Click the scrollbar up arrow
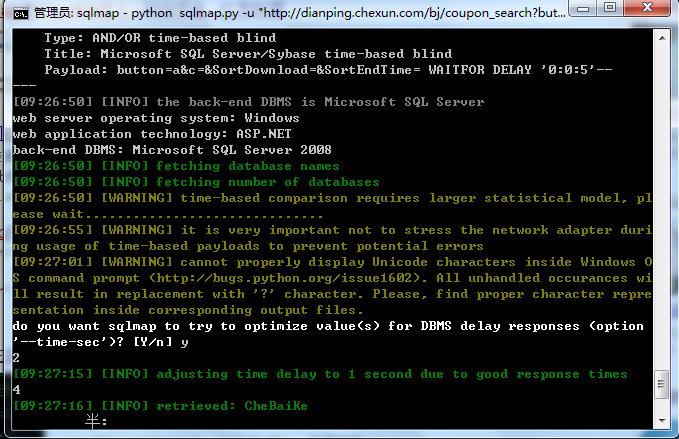 pyautogui.click(x=662, y=38)
